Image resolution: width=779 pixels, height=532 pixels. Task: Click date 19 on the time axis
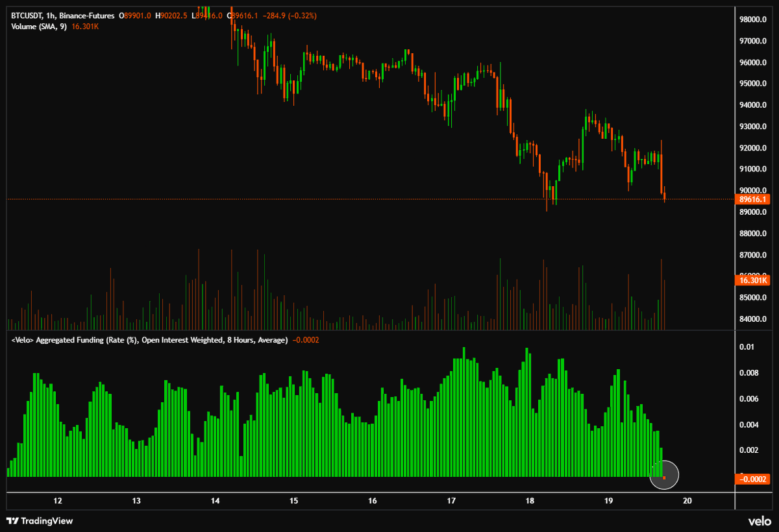(x=609, y=501)
